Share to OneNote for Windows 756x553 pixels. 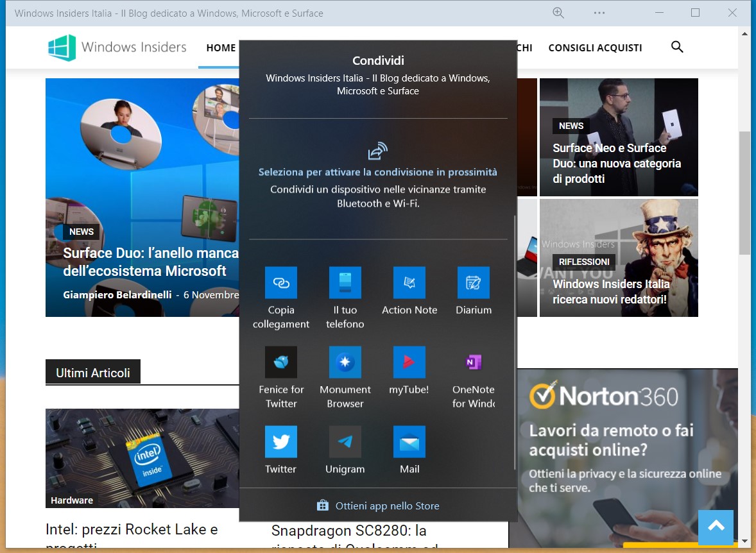click(x=474, y=362)
